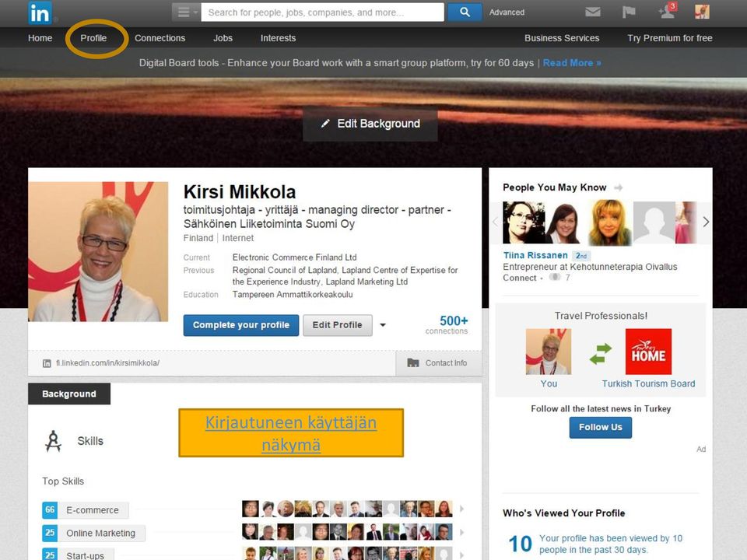Open the Contact Info tab

[x=438, y=363]
